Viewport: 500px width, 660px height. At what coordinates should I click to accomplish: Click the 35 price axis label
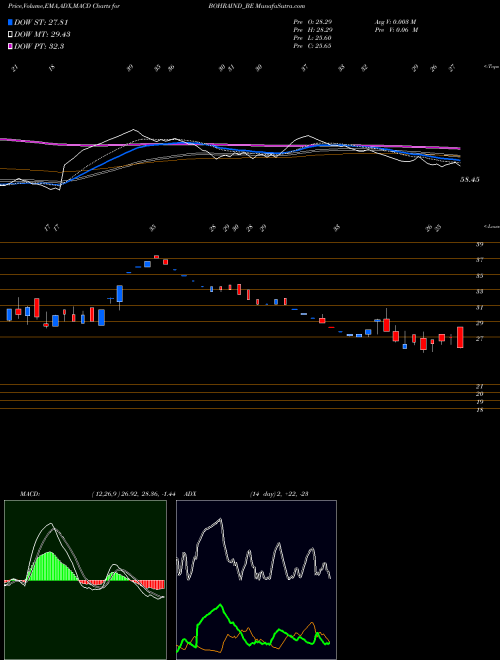479,276
